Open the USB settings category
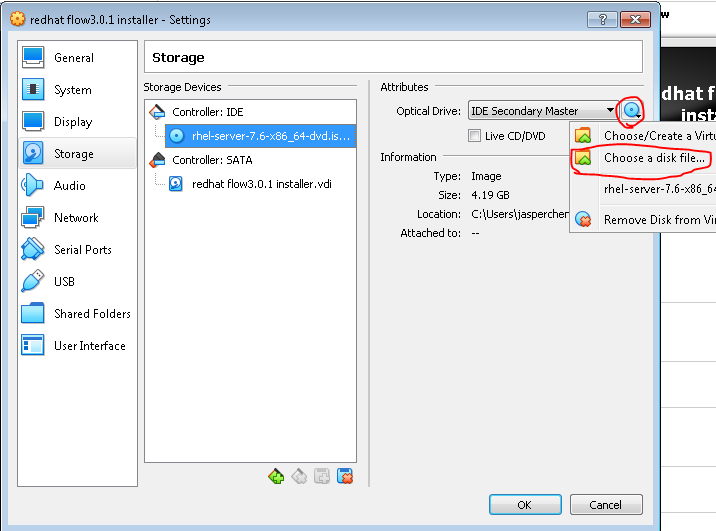 pos(77,281)
